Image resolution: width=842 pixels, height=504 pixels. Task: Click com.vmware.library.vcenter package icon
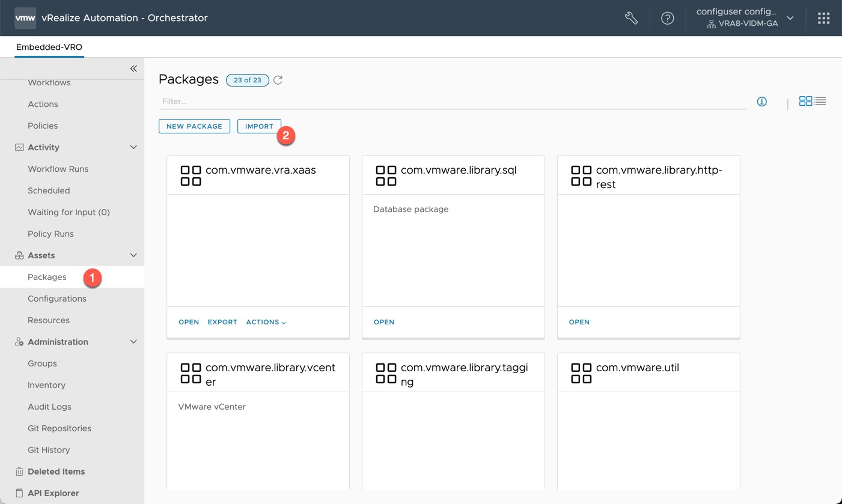191,373
